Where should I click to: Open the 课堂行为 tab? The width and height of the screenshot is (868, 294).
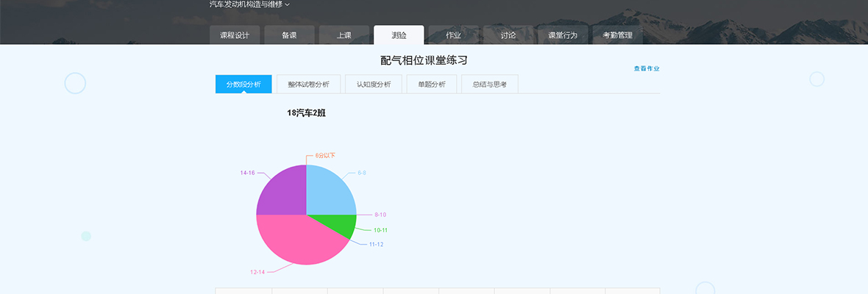pyautogui.click(x=563, y=35)
